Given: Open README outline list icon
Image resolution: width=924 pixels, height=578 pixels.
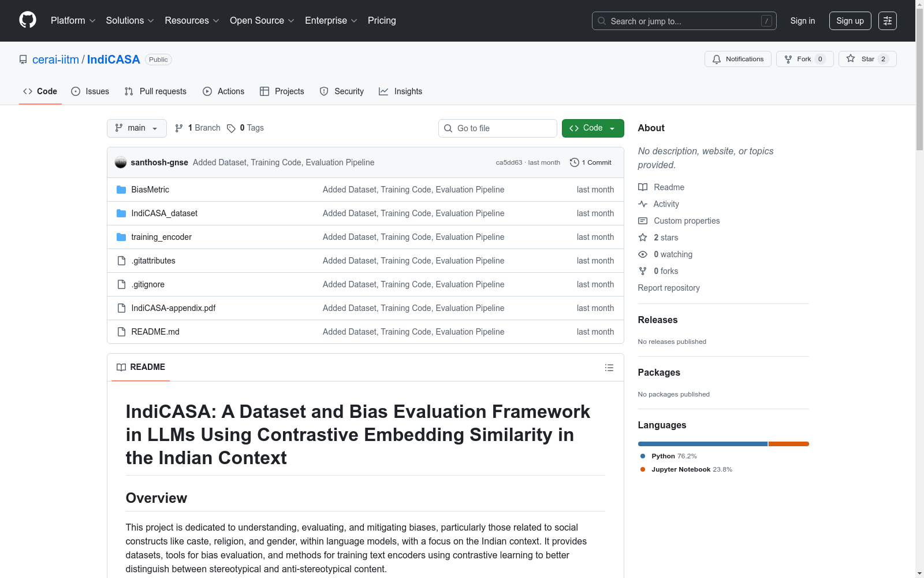Looking at the screenshot, I should coord(609,368).
